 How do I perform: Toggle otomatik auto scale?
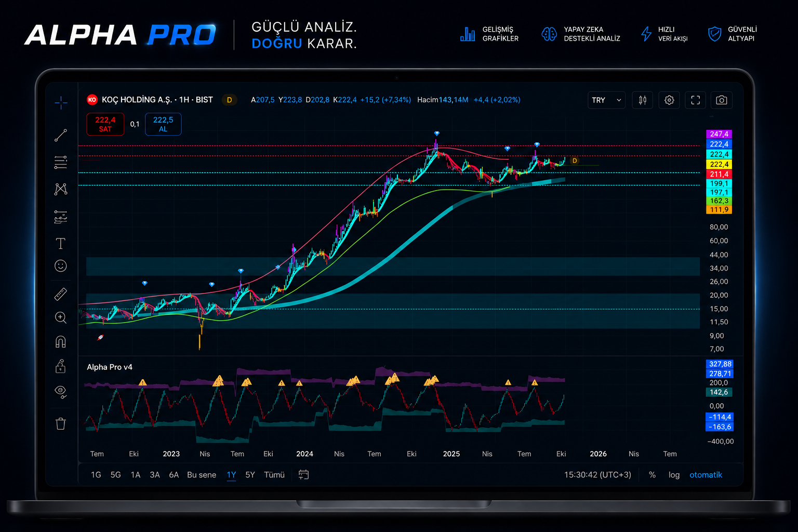pos(706,475)
